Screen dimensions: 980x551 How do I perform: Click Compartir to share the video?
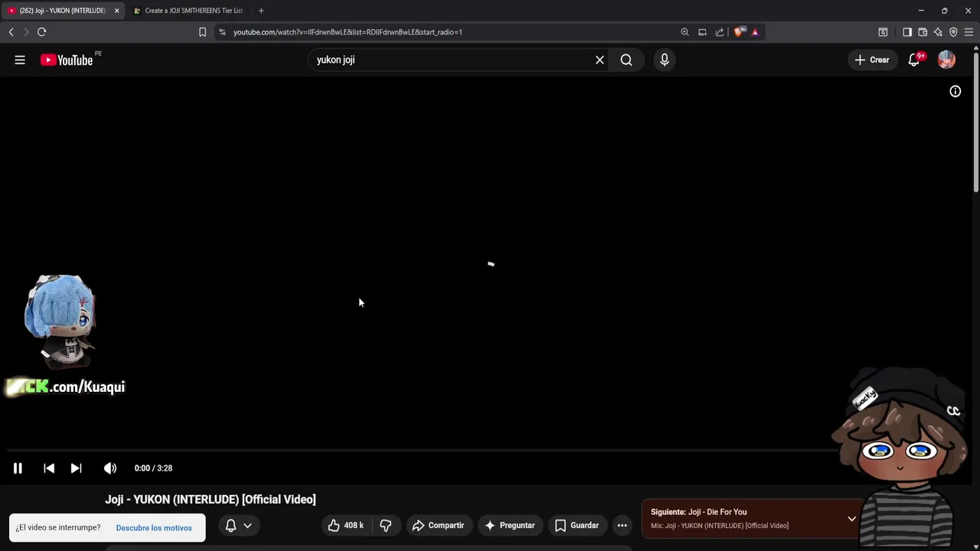coord(438,525)
